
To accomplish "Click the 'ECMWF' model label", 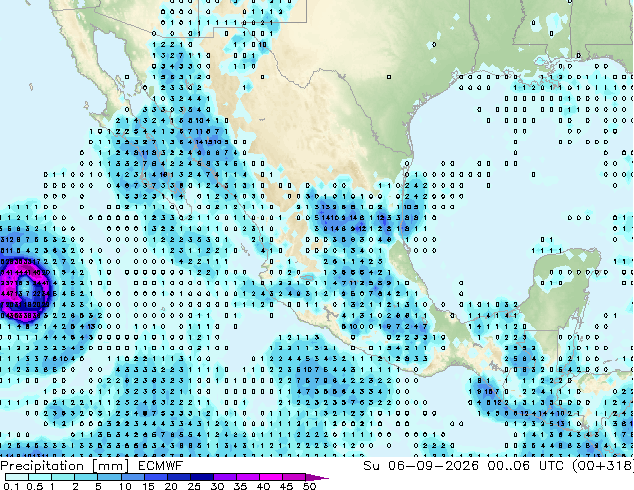I will 161,466.
